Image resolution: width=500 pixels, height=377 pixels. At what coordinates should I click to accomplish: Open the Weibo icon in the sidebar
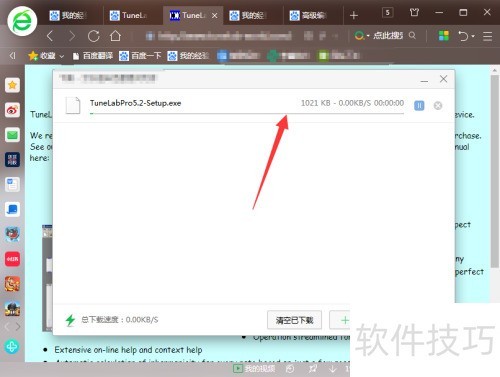[12, 110]
